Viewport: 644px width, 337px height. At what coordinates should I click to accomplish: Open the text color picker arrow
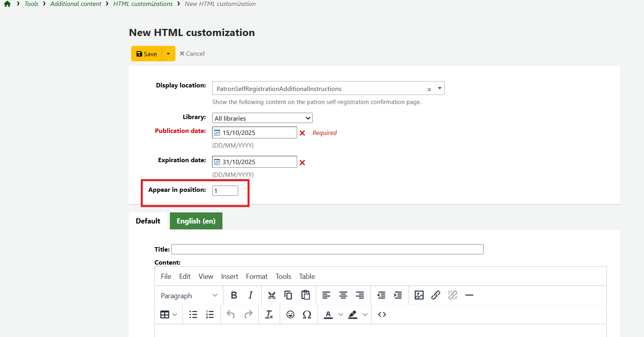[341, 314]
